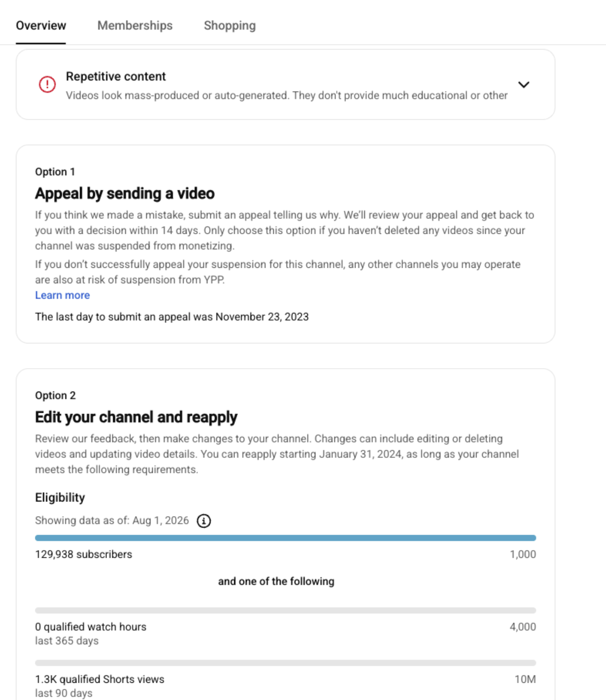Click the Edit your channel and reapply heading
Viewport: 606px width, 700px height.
click(x=136, y=417)
